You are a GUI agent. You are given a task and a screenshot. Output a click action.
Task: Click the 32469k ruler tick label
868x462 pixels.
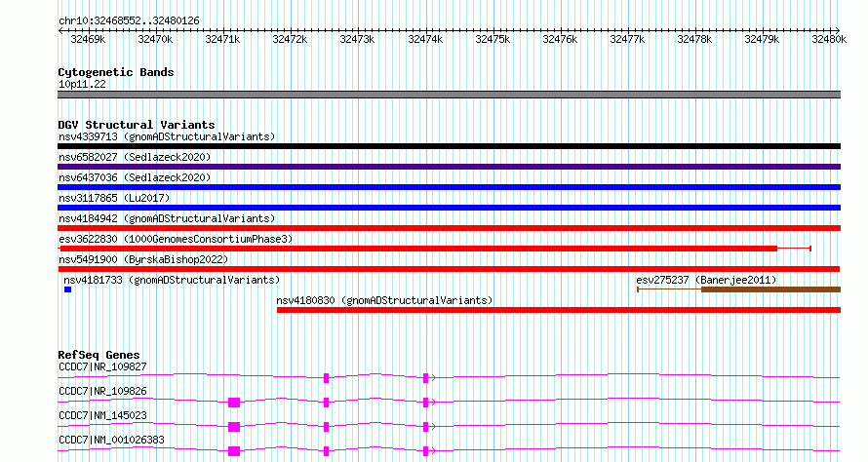tap(88, 39)
